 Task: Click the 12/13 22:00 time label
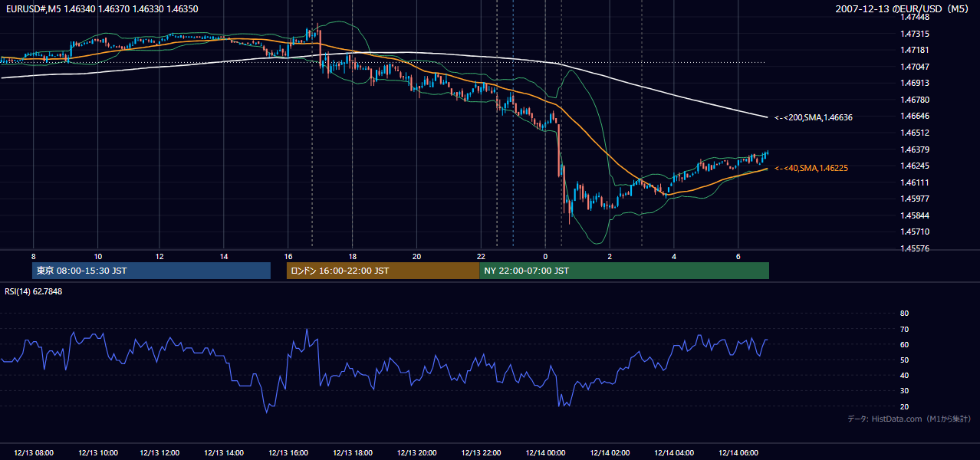point(481,453)
